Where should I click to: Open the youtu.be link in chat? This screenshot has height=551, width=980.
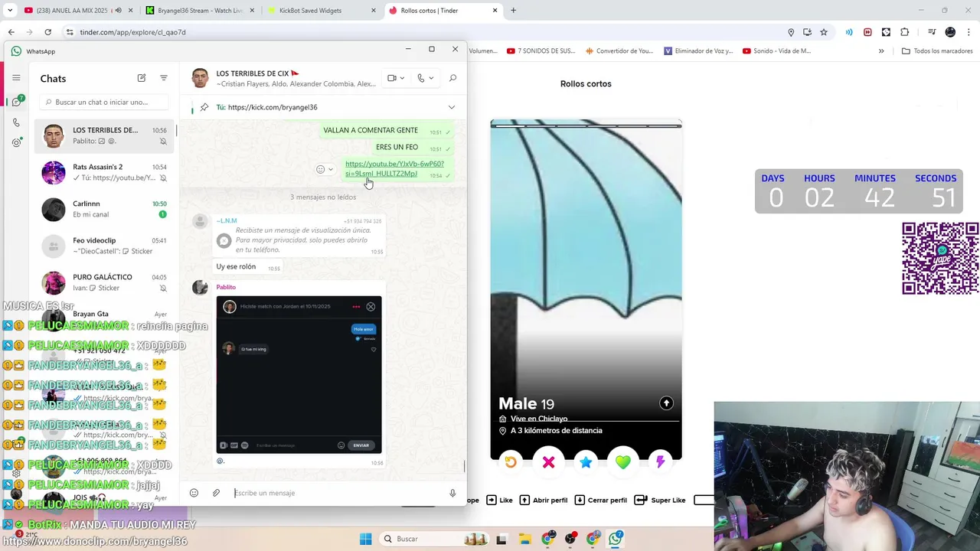click(x=394, y=168)
